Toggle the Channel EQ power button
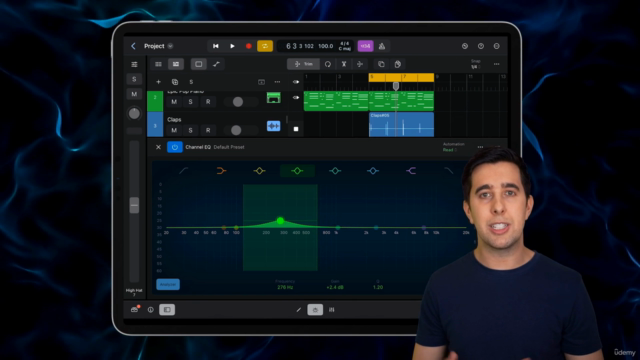The height and width of the screenshot is (360, 640). click(175, 147)
